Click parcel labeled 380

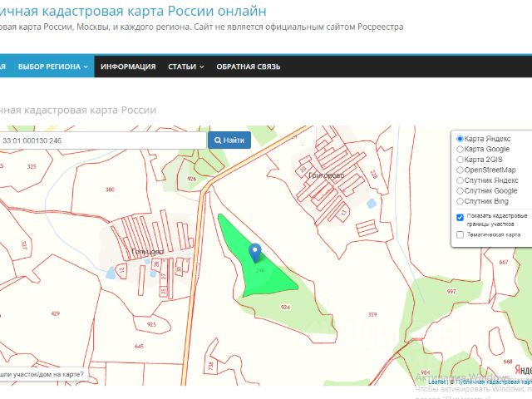tap(110, 190)
